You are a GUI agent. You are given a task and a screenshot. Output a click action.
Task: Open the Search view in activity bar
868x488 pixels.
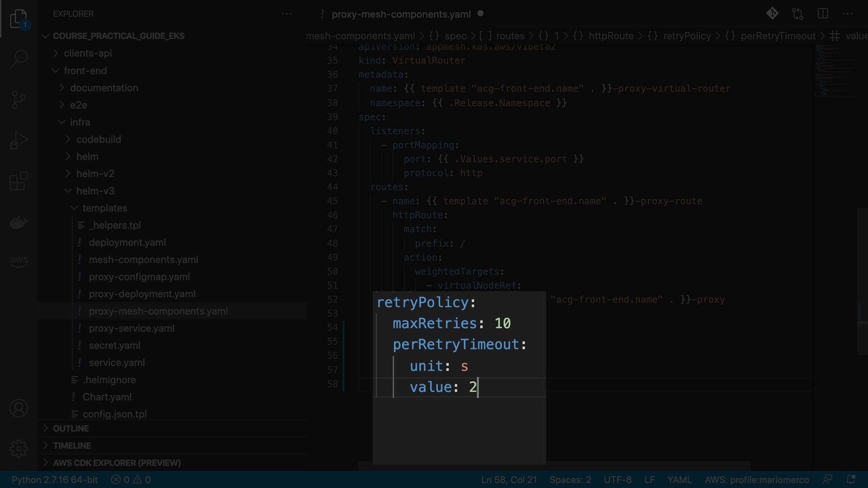19,59
